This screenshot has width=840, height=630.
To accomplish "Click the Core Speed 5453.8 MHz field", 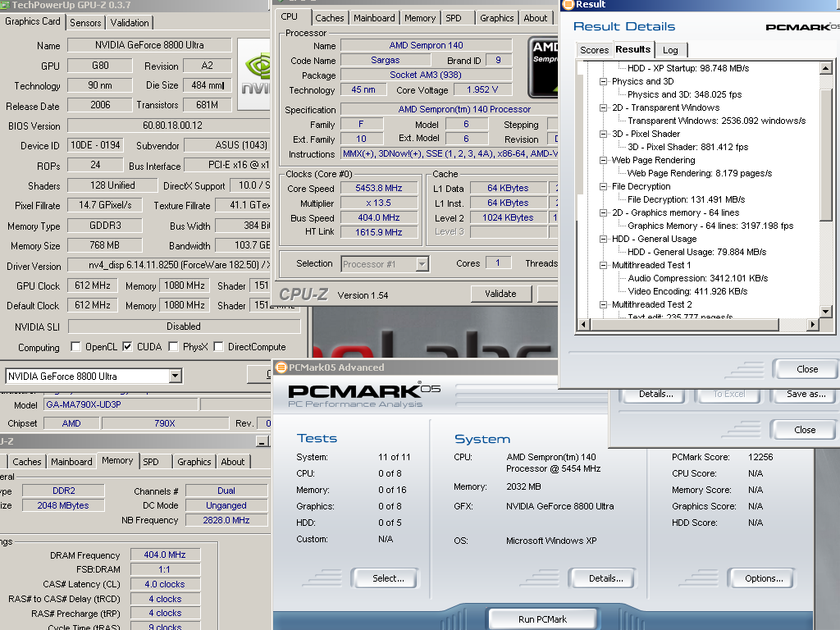I will point(379,188).
